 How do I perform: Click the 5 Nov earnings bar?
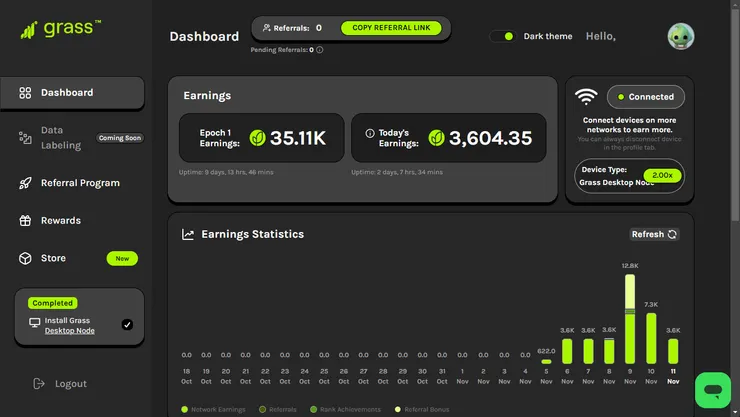tap(546, 362)
